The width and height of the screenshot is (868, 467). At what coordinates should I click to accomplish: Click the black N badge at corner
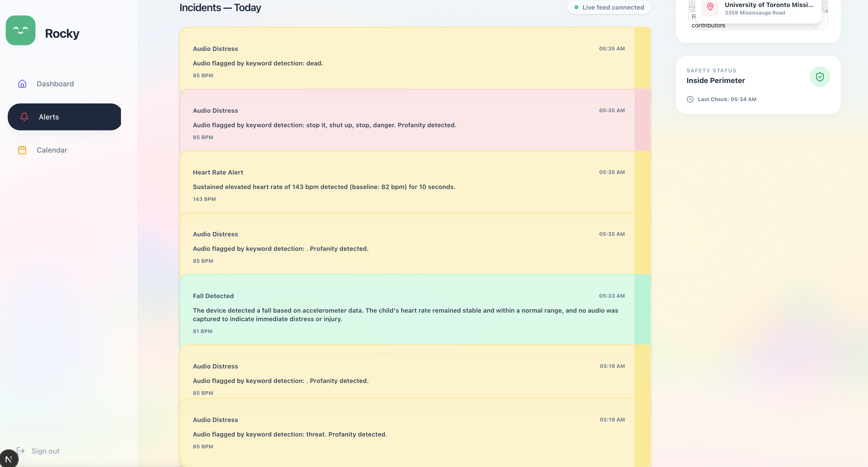pyautogui.click(x=9, y=459)
